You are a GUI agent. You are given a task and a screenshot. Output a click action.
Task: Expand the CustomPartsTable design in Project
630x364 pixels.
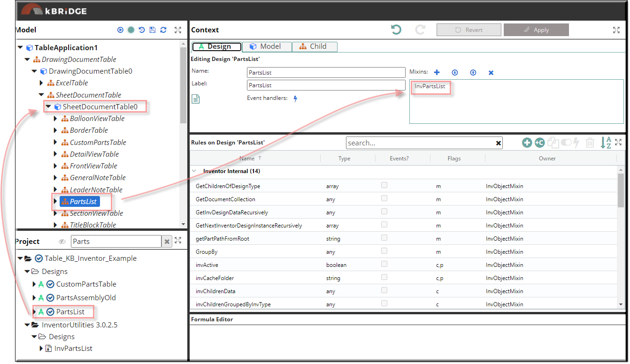tap(34, 284)
